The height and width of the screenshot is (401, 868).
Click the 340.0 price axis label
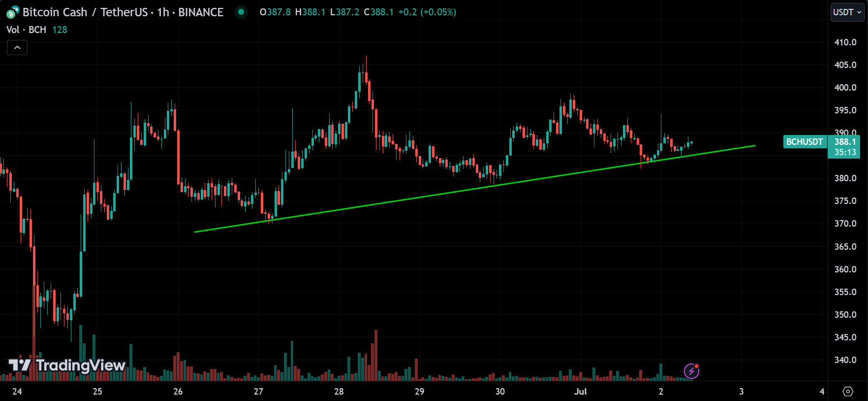(845, 360)
